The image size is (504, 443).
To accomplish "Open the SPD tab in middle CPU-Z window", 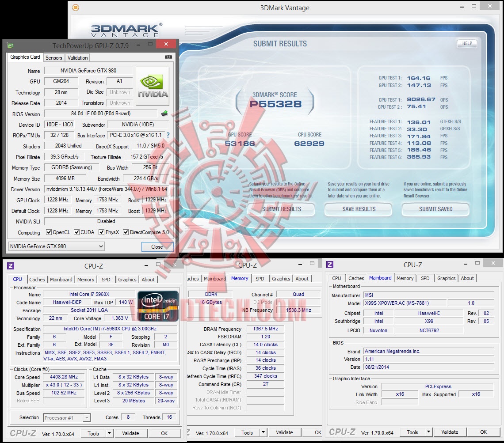I will click(260, 279).
